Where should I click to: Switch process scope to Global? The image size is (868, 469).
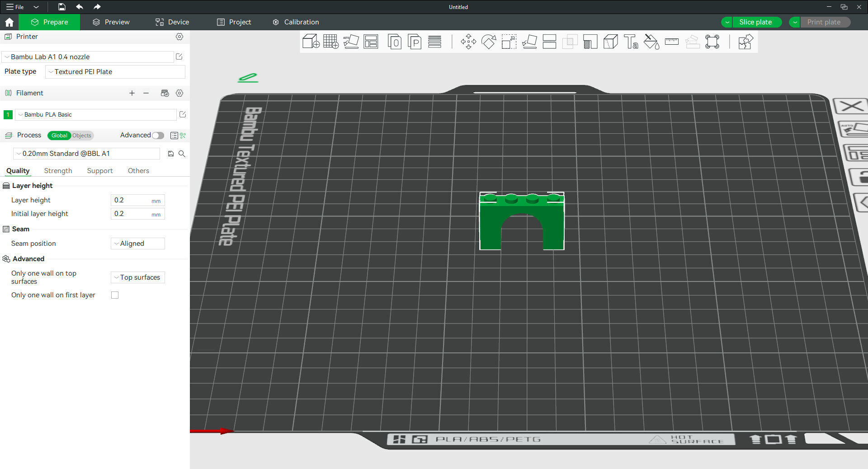59,135
